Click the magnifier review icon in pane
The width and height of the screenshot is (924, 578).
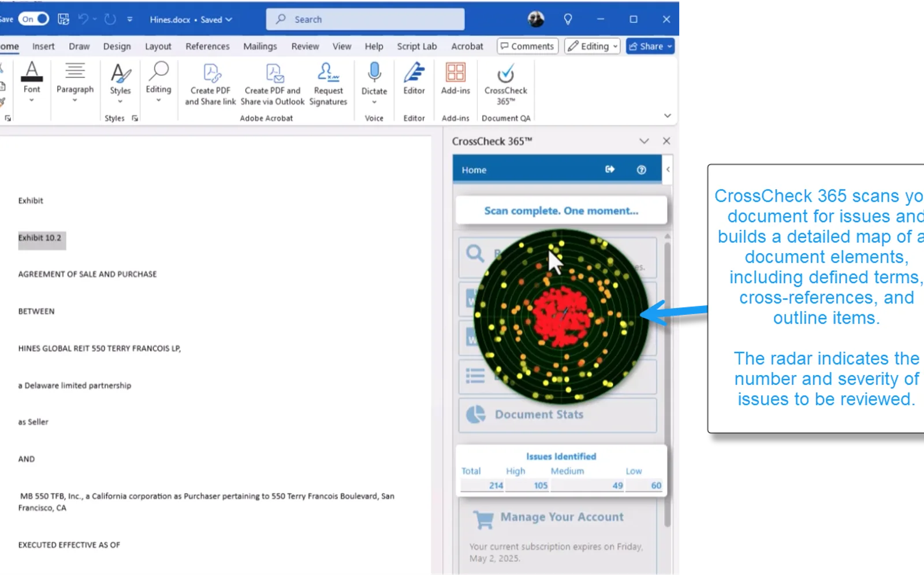pos(475,253)
